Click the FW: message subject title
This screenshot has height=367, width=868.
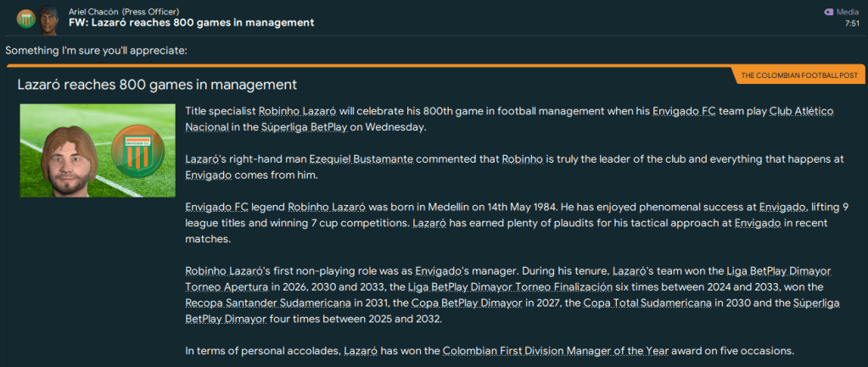coord(191,23)
